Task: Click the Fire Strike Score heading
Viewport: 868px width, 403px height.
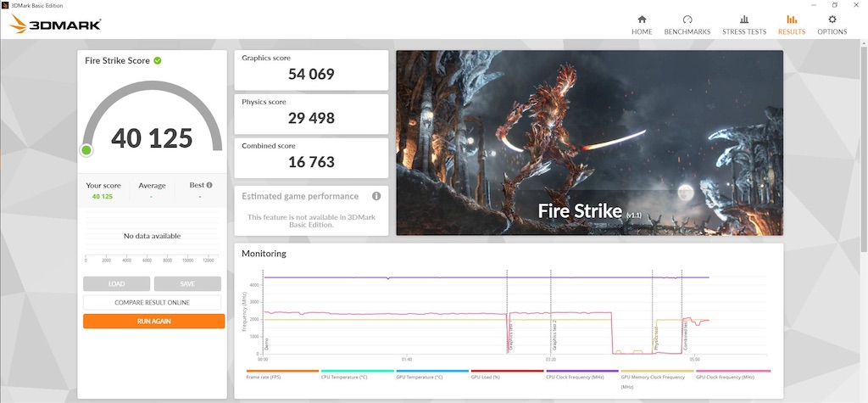Action: click(117, 60)
